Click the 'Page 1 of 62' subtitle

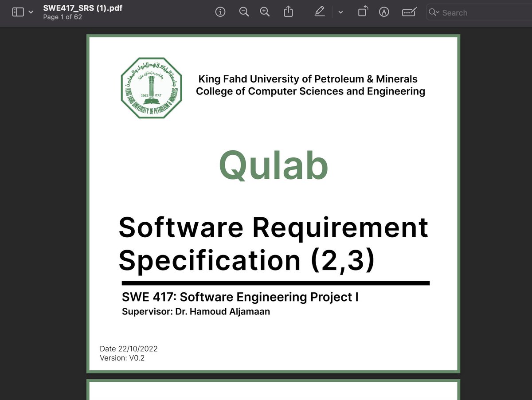[63, 17]
